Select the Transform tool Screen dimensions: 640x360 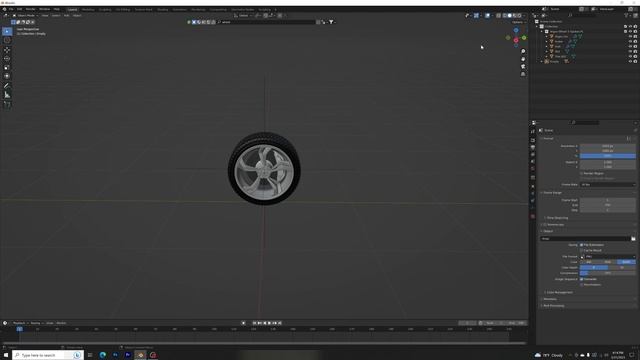coord(7,76)
